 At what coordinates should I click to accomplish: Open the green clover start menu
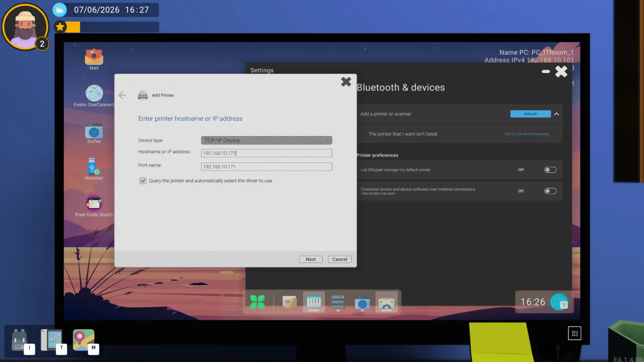pos(258,302)
